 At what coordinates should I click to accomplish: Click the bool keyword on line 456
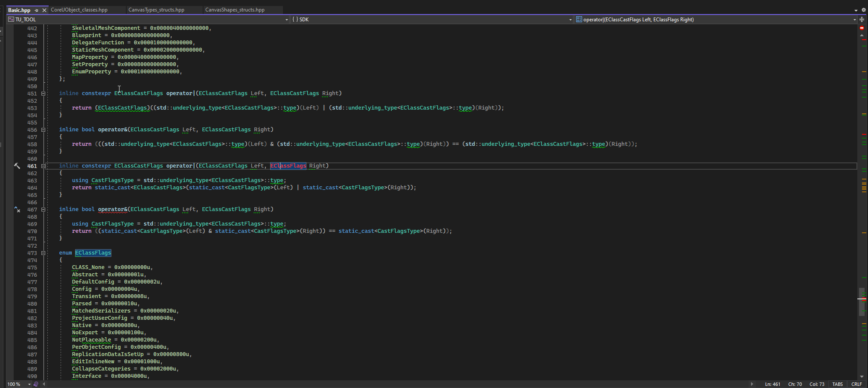[88, 130]
